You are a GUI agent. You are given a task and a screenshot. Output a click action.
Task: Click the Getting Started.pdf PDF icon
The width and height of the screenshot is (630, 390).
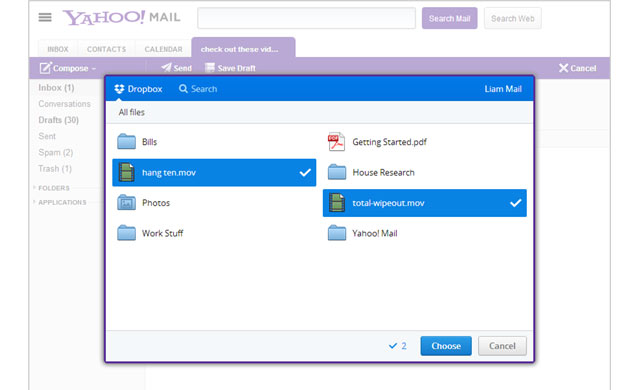(336, 142)
